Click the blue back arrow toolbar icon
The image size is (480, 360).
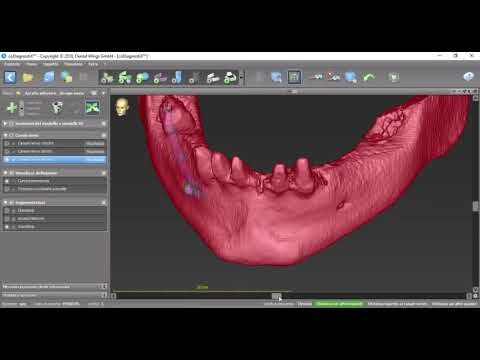click(10, 77)
